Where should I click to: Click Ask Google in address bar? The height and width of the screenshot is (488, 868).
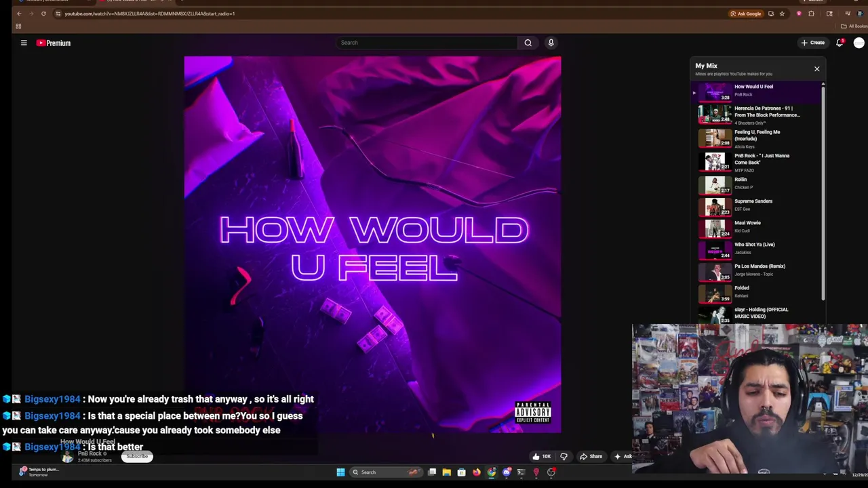click(x=746, y=14)
